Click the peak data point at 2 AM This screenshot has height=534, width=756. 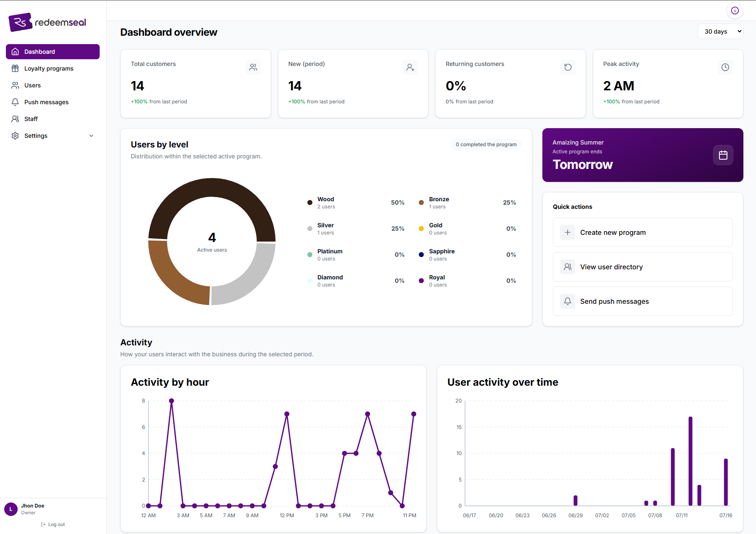pos(172,401)
